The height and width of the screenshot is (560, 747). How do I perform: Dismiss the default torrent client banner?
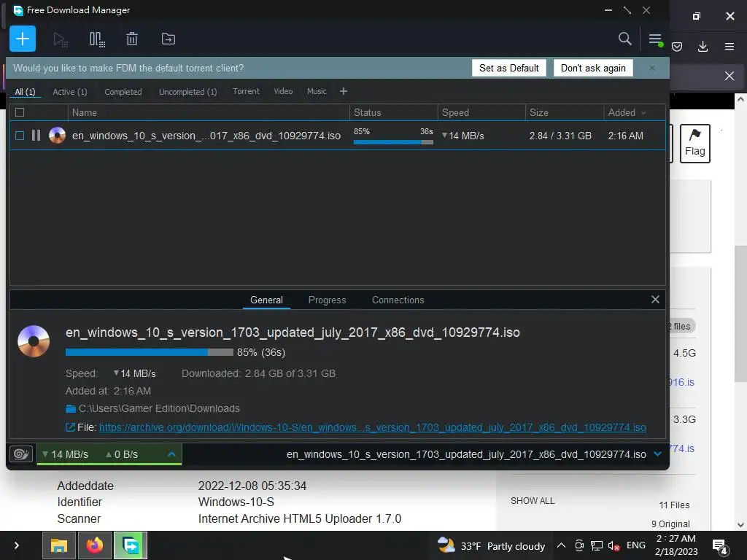pos(651,68)
